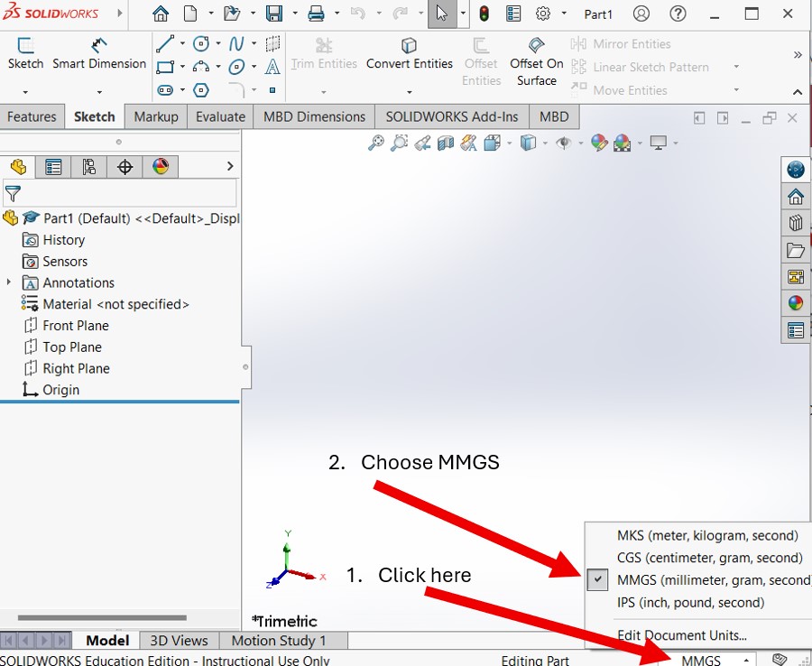Click Smart Dimension tool
812x666 pixels.
point(99,54)
